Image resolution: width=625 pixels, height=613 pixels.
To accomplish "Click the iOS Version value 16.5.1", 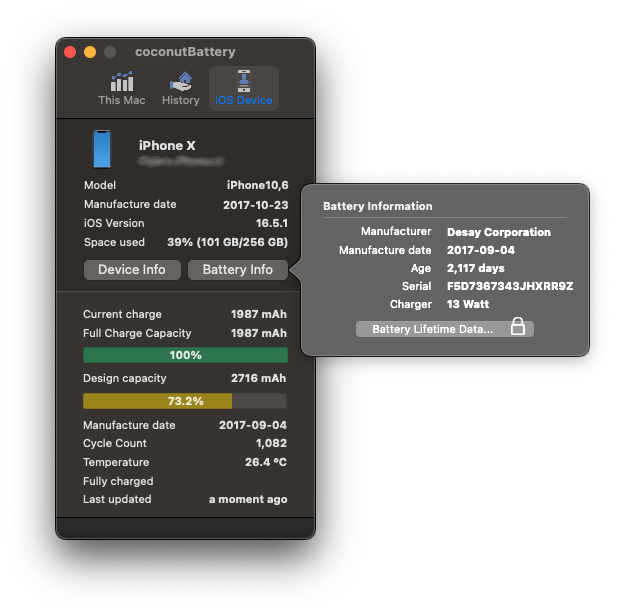I will tap(271, 223).
